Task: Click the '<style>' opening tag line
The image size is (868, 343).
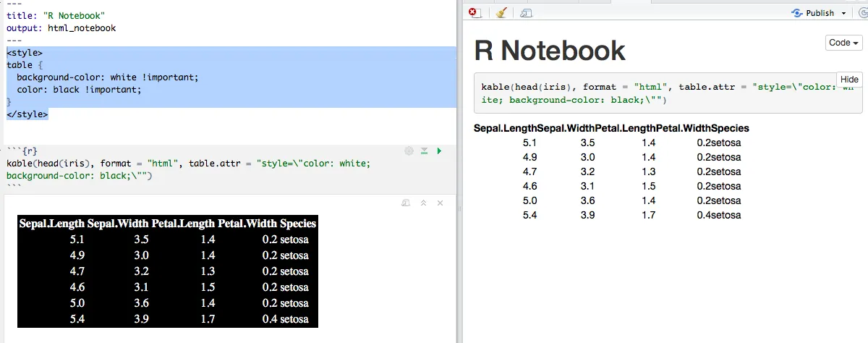Action: point(25,52)
